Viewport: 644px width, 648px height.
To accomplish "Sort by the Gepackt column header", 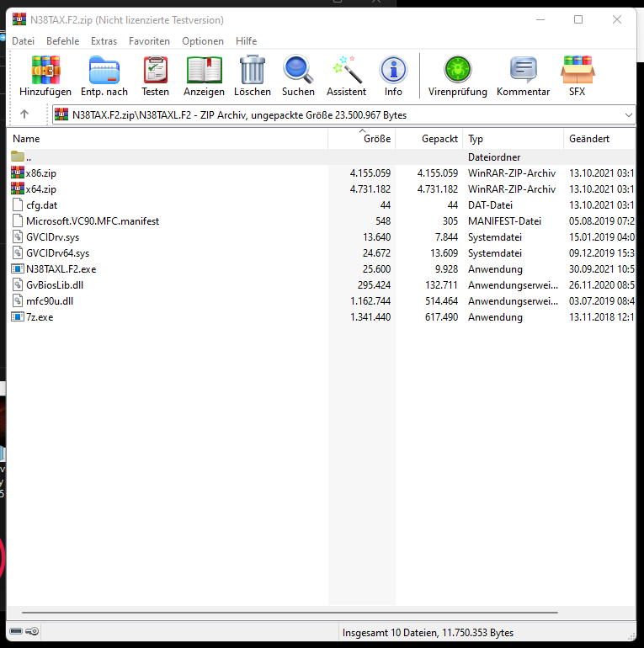I will pos(429,139).
